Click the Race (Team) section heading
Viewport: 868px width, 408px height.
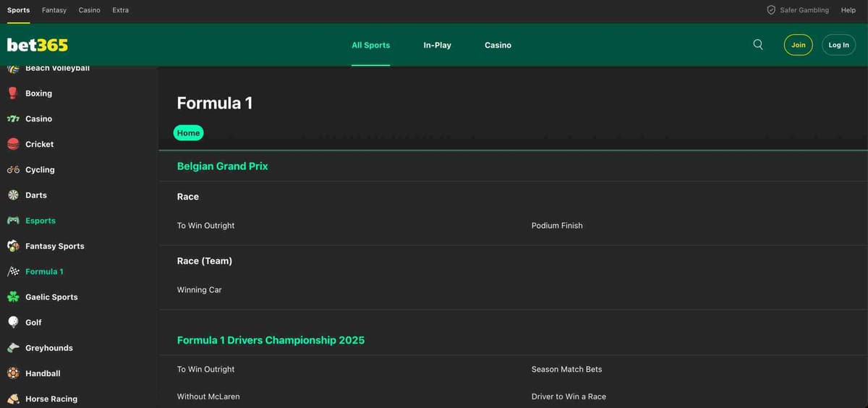pos(205,261)
